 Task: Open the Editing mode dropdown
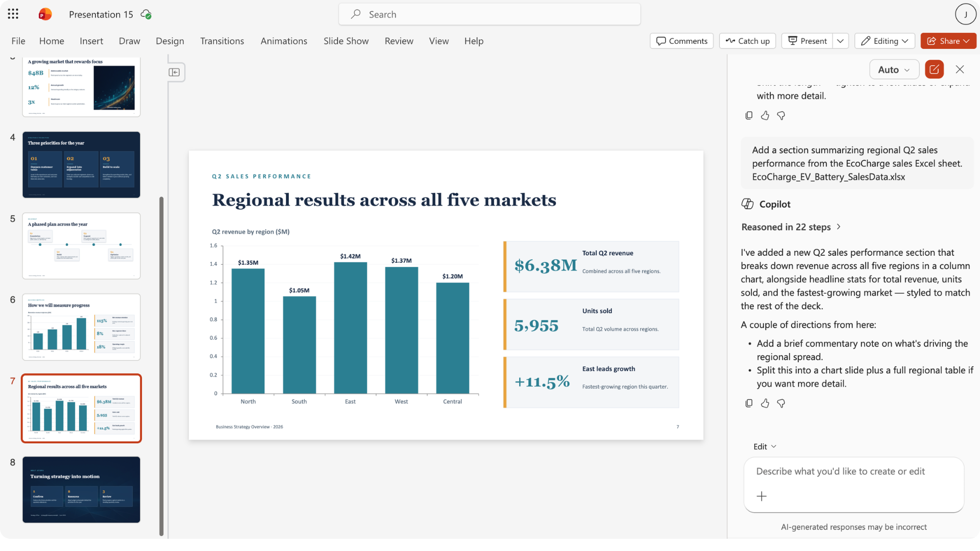[x=885, y=41]
